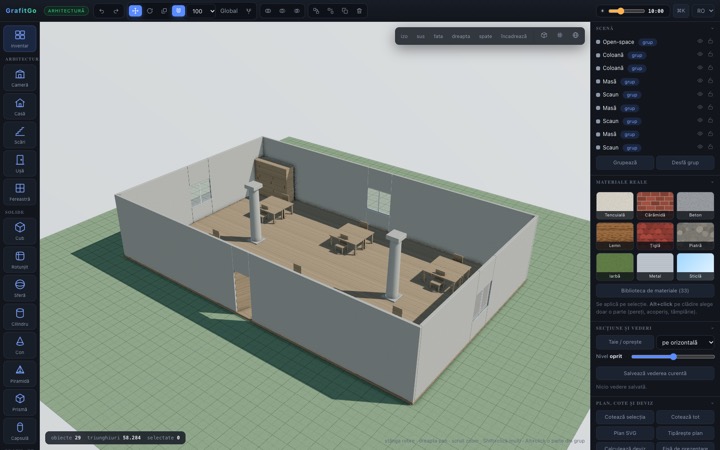
Task: Lock the Open-space group
Action: tap(710, 41)
